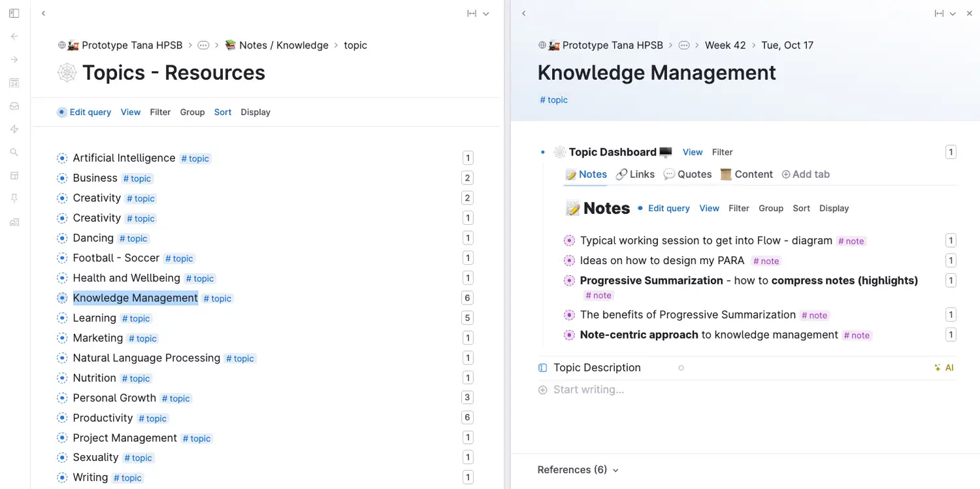Open today's calendar day node

[14, 83]
